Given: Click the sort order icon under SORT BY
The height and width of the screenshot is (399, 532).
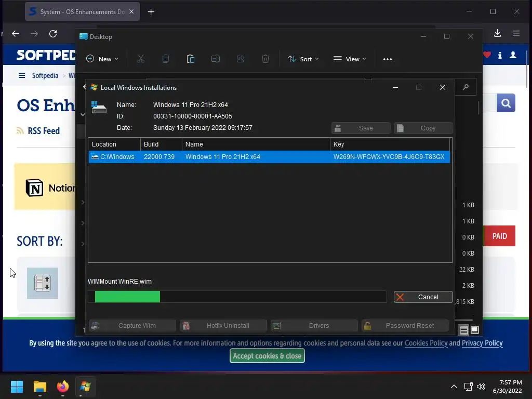Looking at the screenshot, I should coord(43,283).
